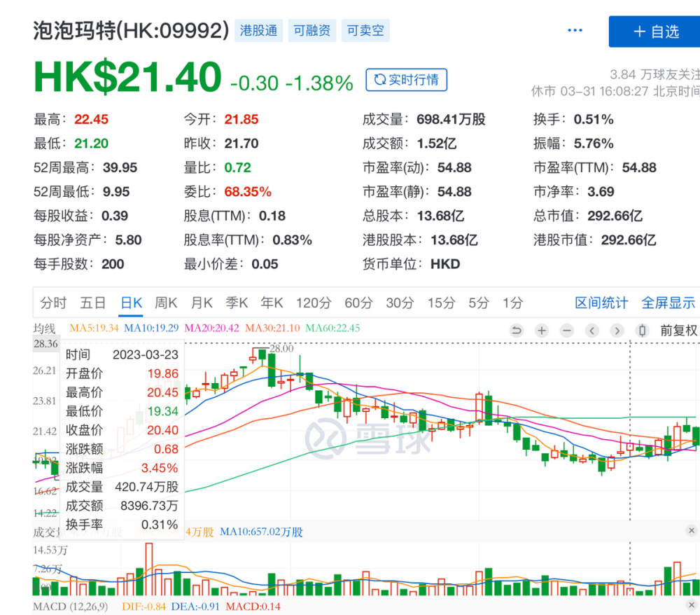Switch to the 5分 interval tab
The width and height of the screenshot is (700, 615).
point(479,303)
